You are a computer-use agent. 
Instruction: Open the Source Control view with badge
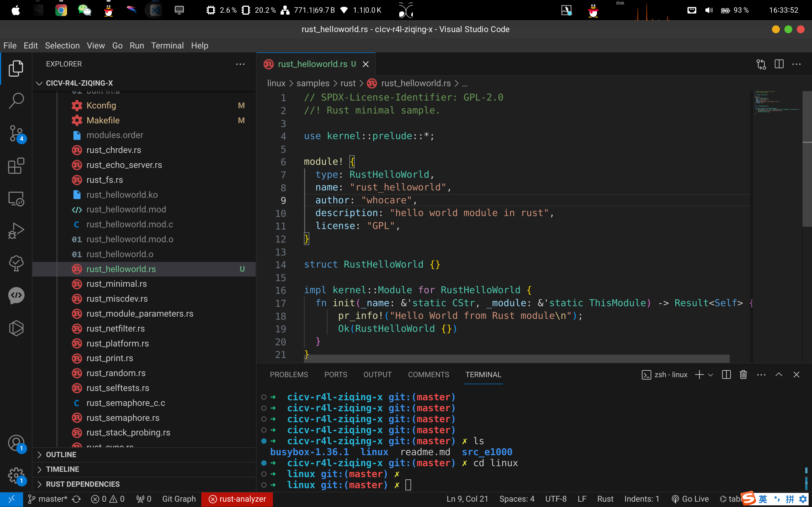(x=16, y=134)
